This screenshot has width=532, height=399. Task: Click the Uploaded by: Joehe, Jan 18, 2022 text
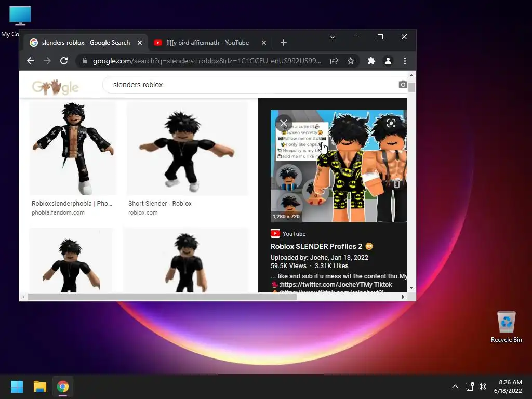pos(320,258)
